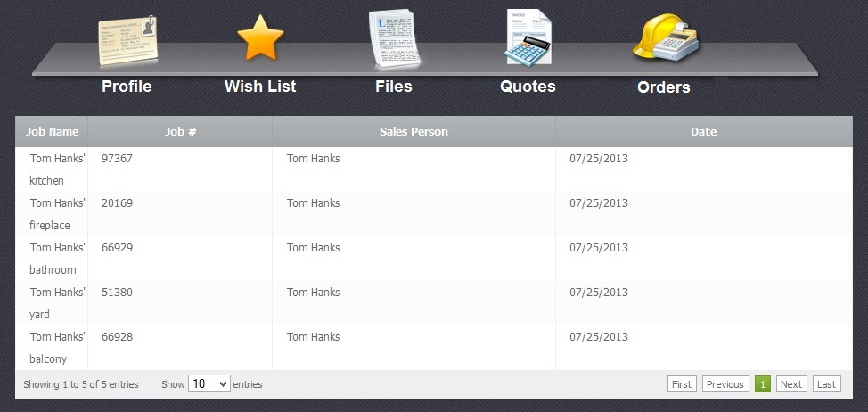Open the Wish List star icon

click(260, 39)
